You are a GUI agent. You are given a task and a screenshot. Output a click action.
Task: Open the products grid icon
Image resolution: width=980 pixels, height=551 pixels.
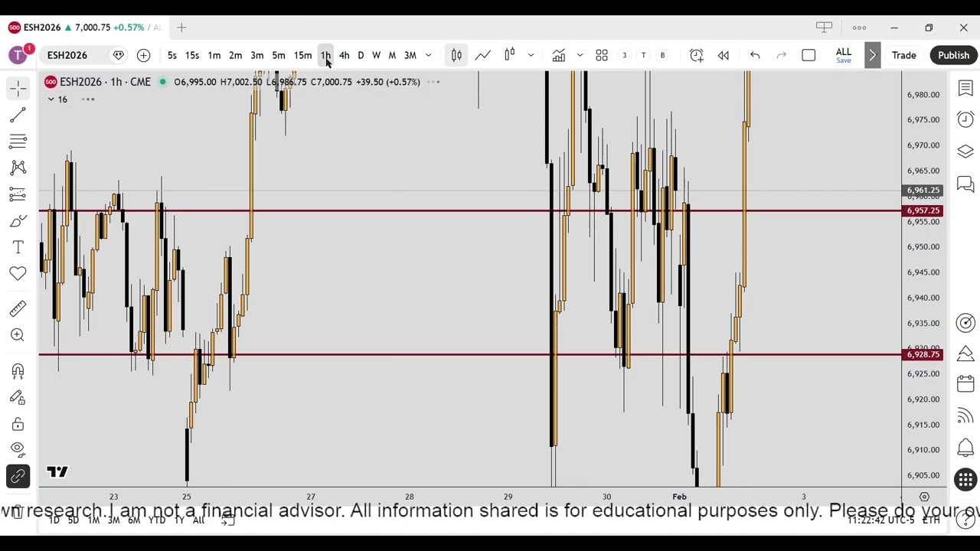pos(965,480)
